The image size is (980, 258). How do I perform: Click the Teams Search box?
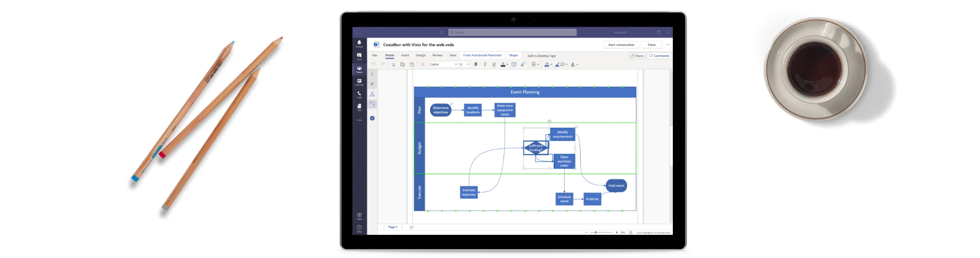coord(512,33)
